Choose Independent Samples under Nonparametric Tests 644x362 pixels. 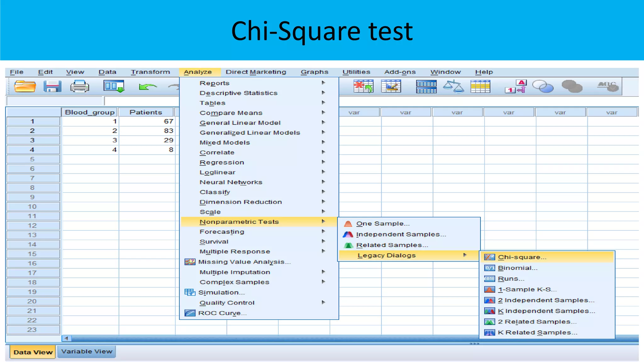tap(409, 234)
